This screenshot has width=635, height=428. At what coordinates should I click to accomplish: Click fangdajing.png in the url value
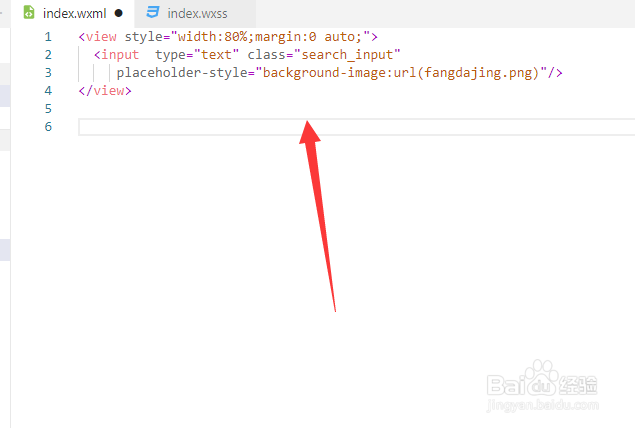tap(481, 73)
